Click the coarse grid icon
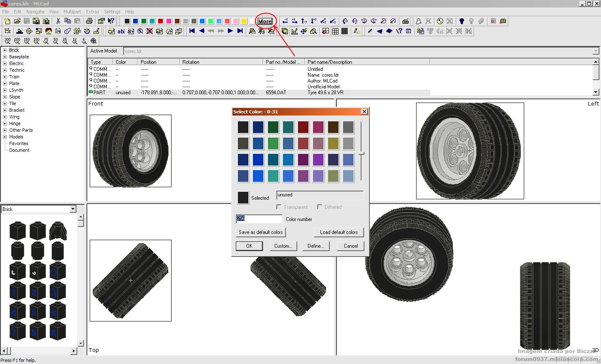601x364 pixels. coord(335,31)
